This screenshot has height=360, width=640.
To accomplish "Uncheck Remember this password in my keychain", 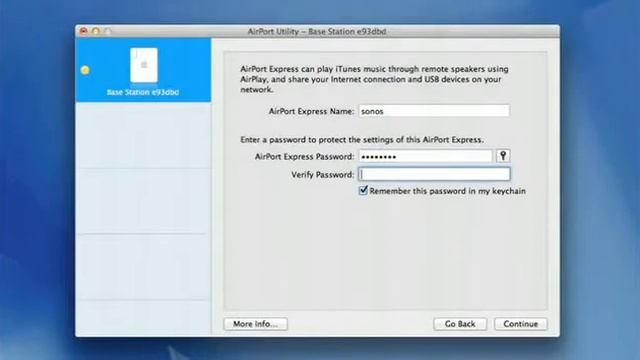I will (x=363, y=191).
